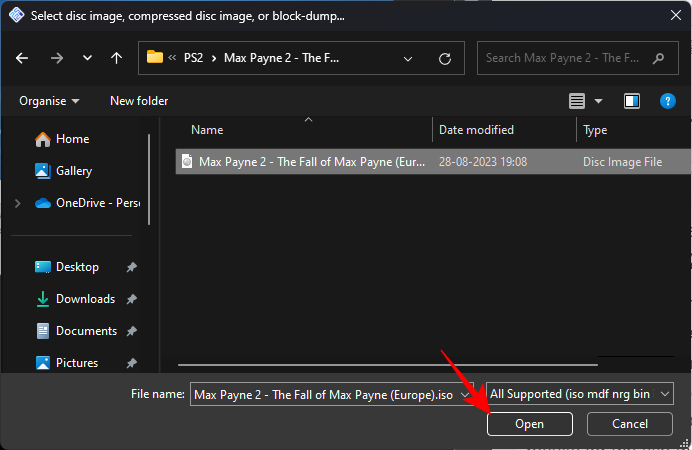
Task: Click the search magnifier icon
Action: pyautogui.click(x=659, y=58)
